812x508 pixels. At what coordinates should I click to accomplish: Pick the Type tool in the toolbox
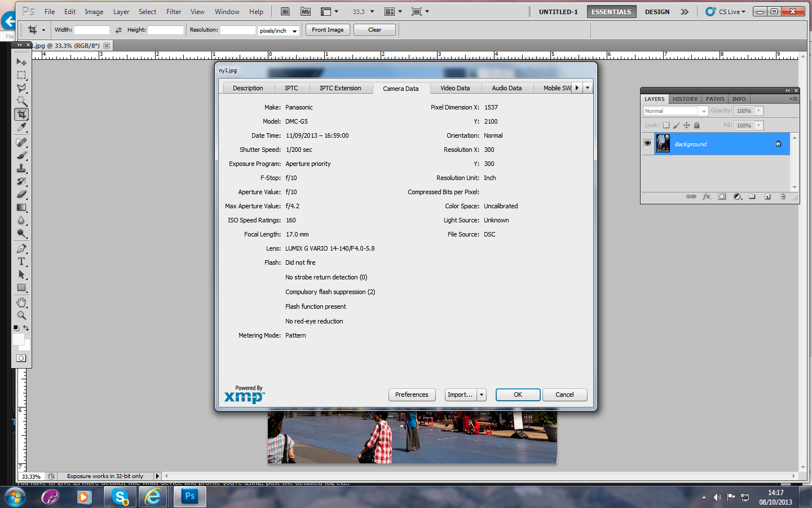click(x=21, y=261)
